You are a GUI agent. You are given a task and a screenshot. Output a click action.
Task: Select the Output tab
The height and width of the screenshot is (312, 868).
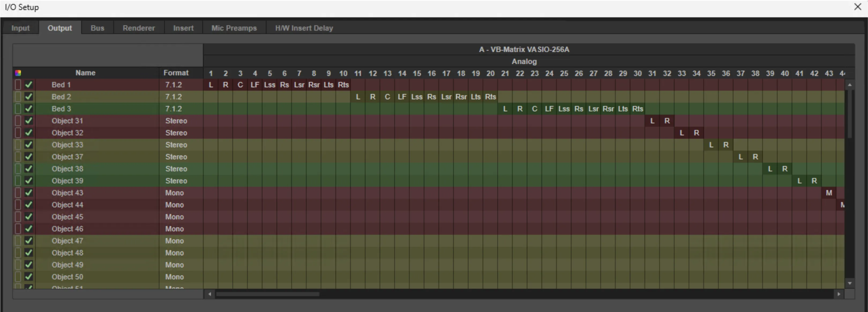(60, 28)
